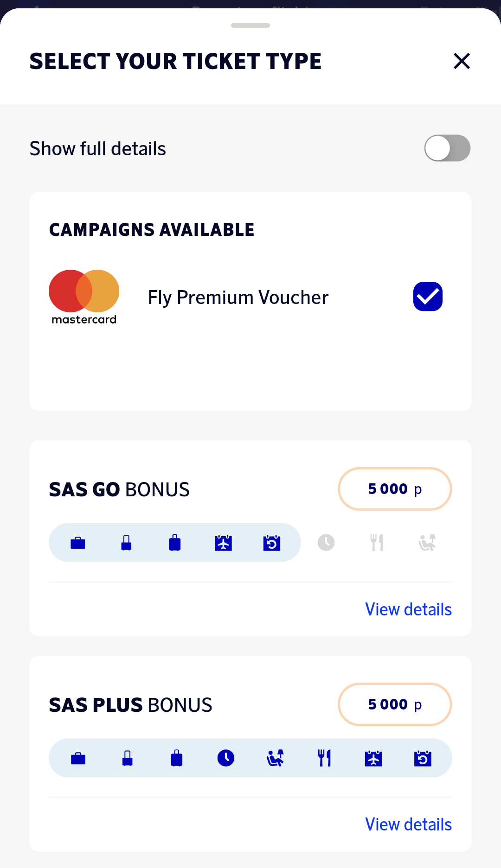
Task: Tap the drag handle atop the sheet
Action: [250, 25]
